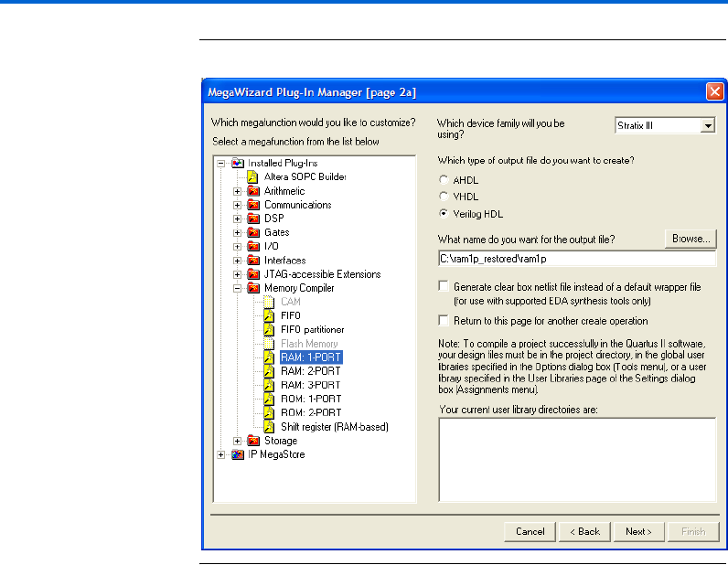Image resolution: width=728 pixels, height=565 pixels.
Task: Enable generate clear box netlist file
Action: coord(444,286)
